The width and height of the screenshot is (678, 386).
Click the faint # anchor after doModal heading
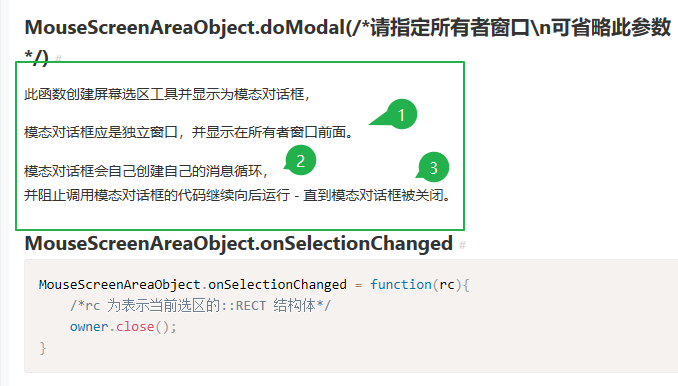[59, 58]
